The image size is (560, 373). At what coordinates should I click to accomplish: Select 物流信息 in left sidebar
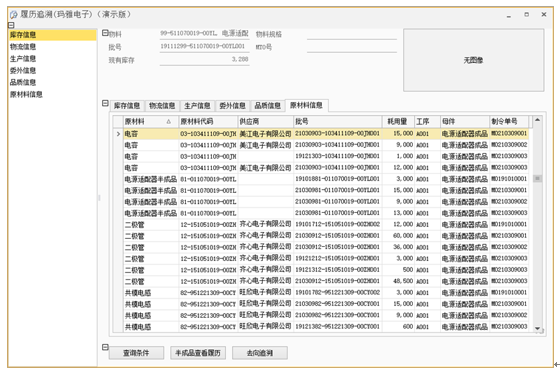tap(23, 47)
